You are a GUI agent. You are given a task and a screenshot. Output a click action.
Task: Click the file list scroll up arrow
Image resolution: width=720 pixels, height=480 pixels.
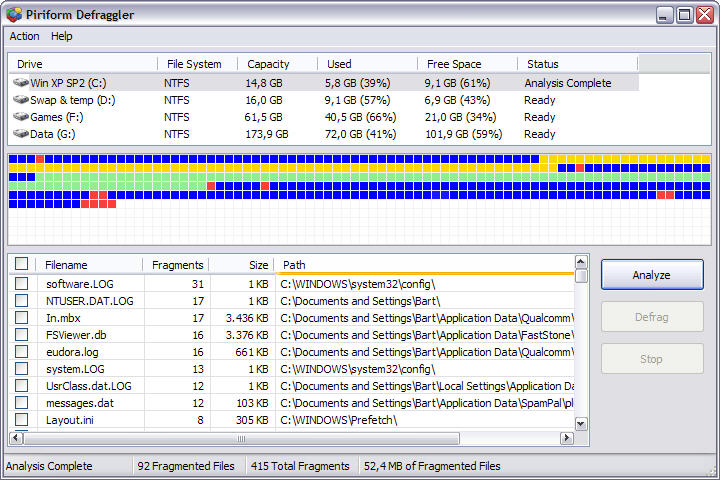[x=581, y=262]
